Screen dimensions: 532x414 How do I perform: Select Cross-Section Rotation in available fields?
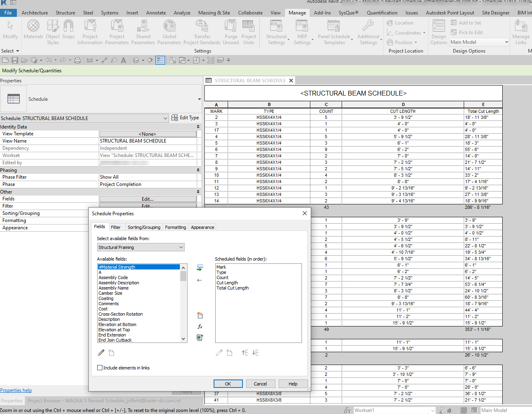(121, 314)
